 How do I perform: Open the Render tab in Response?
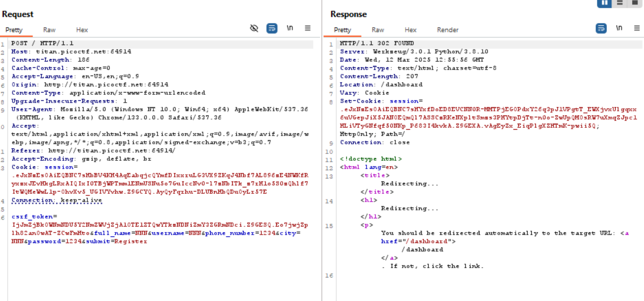pos(448,30)
